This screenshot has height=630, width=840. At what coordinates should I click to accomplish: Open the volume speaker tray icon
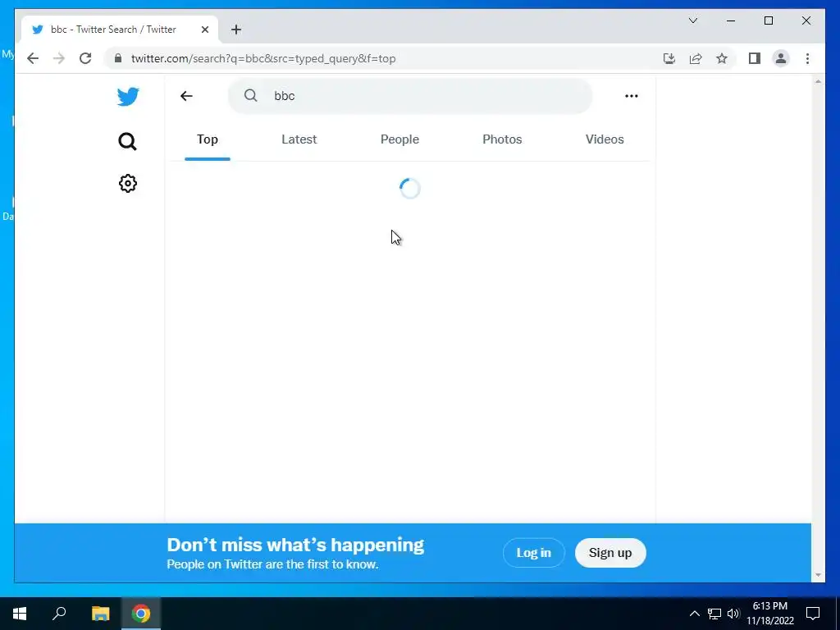click(733, 614)
